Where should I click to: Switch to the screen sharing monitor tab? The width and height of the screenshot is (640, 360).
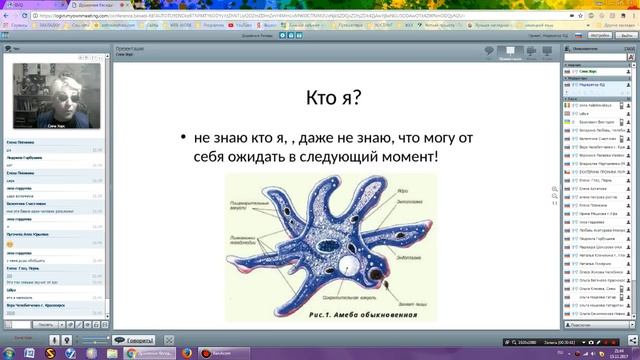pos(547,52)
